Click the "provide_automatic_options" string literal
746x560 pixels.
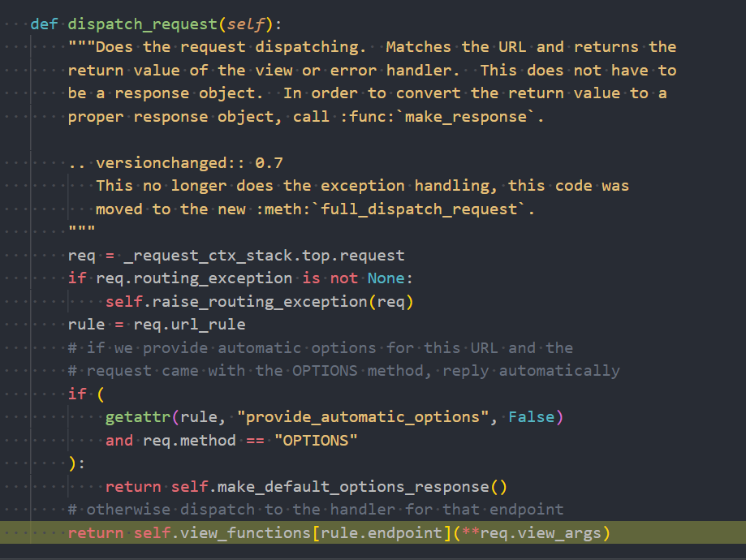(358, 417)
